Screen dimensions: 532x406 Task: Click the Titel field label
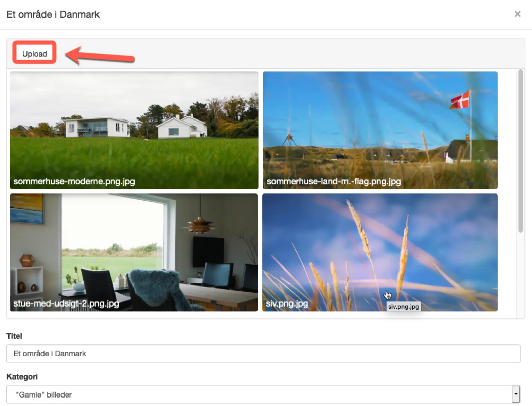(14, 336)
